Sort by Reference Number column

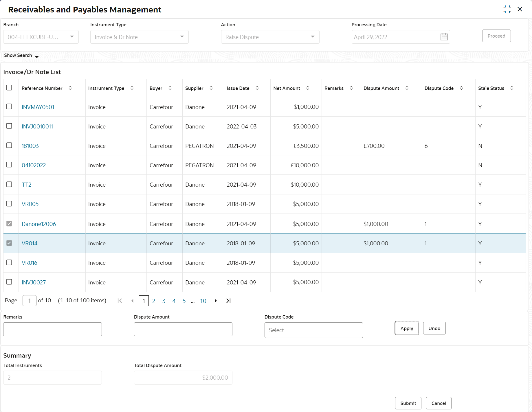point(70,88)
